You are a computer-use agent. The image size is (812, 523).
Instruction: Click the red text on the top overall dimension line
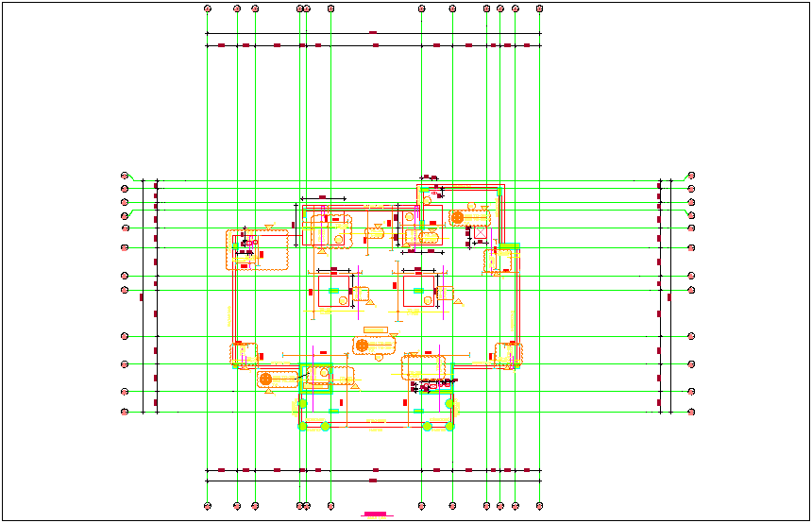373,32
